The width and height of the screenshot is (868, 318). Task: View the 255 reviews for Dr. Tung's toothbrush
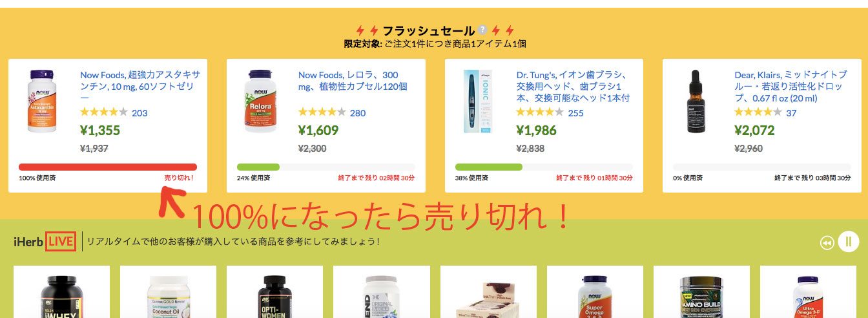coord(575,113)
